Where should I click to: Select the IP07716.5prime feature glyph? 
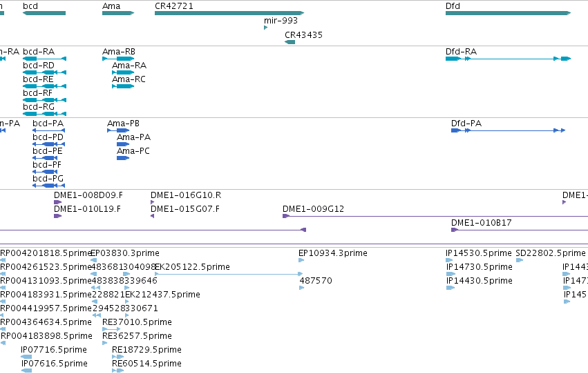(26, 357)
